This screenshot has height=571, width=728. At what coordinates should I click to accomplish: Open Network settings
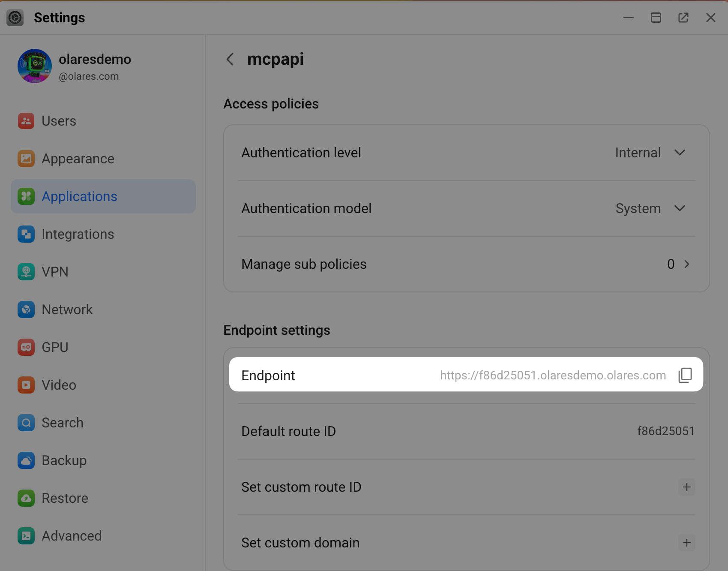point(67,310)
